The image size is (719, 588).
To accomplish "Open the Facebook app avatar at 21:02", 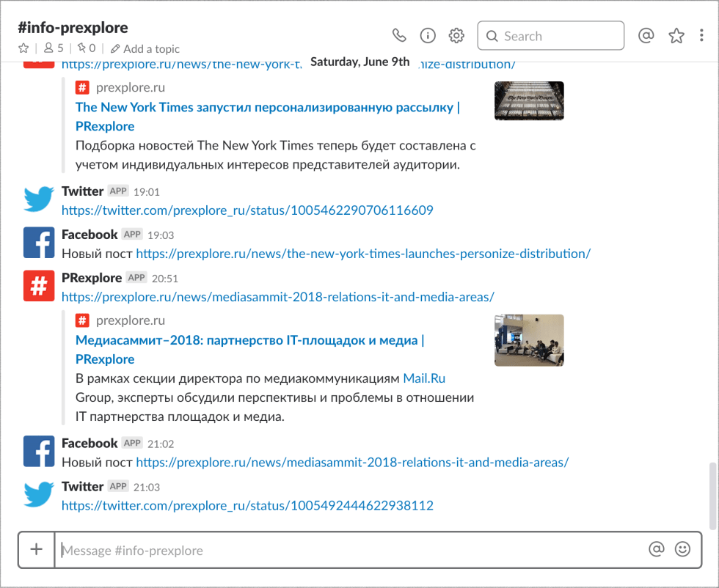I will pos(38,451).
